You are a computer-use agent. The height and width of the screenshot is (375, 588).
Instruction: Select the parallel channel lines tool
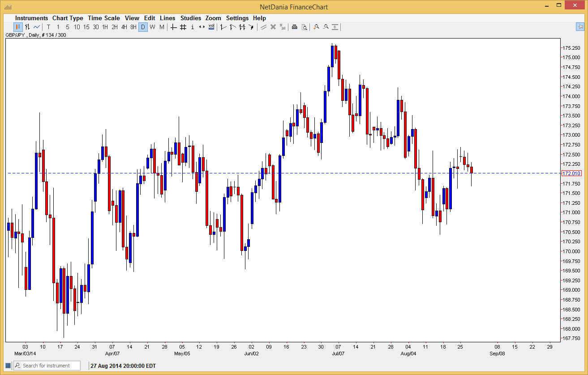242,27
